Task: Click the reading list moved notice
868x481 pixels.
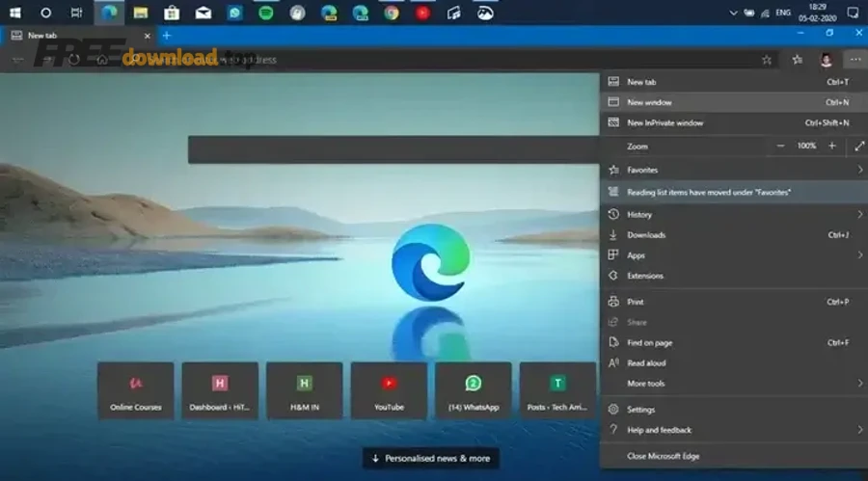Action: click(734, 192)
